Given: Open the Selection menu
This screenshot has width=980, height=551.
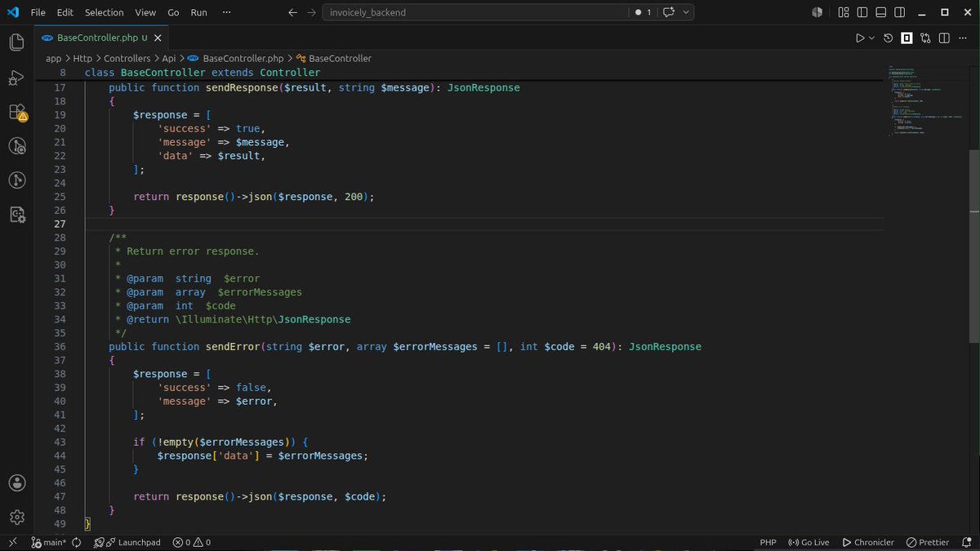Looking at the screenshot, I should click(x=105, y=12).
